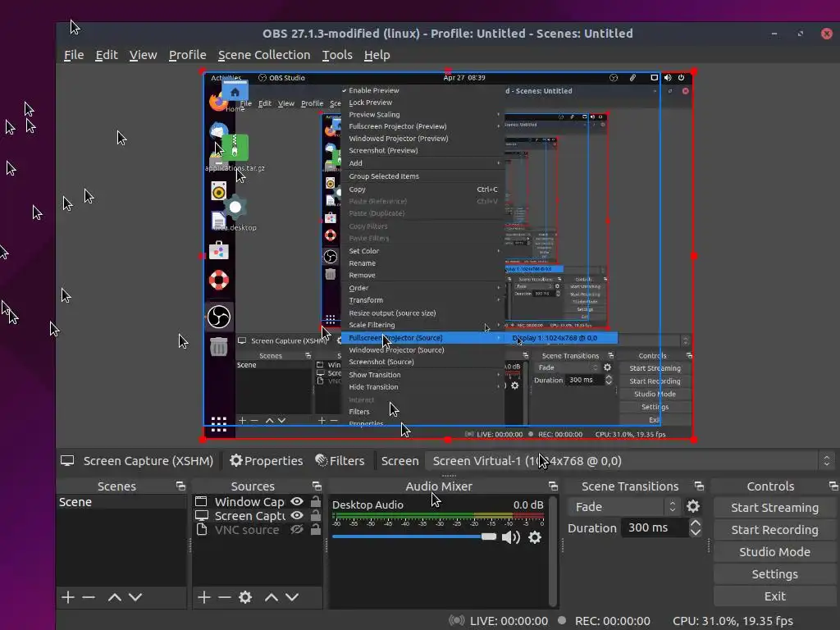Viewport: 840px width, 630px height.
Task: Click the Exit button
Action: pos(774,596)
